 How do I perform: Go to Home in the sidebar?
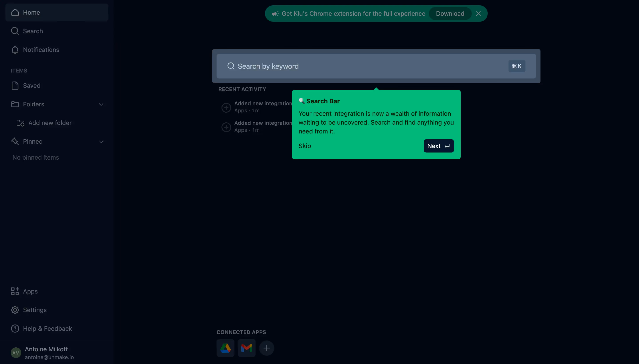[x=31, y=12]
